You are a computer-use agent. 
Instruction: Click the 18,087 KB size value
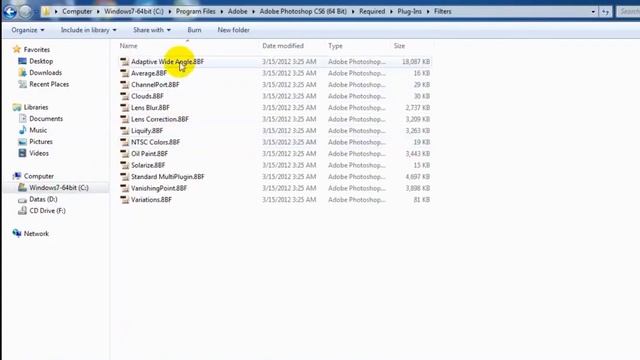[x=416, y=62]
